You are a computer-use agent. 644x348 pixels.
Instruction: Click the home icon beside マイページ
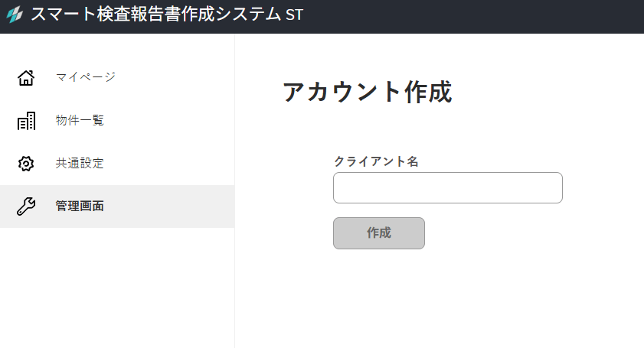[26, 77]
